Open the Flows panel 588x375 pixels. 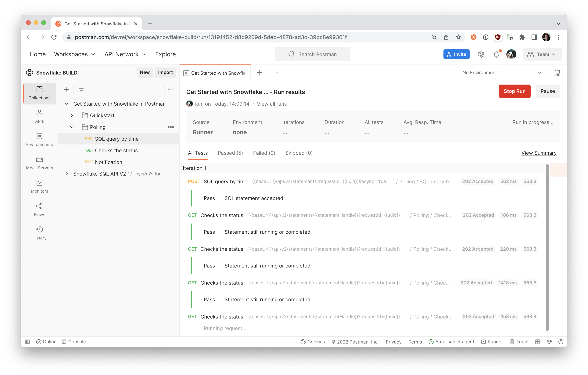[39, 209]
